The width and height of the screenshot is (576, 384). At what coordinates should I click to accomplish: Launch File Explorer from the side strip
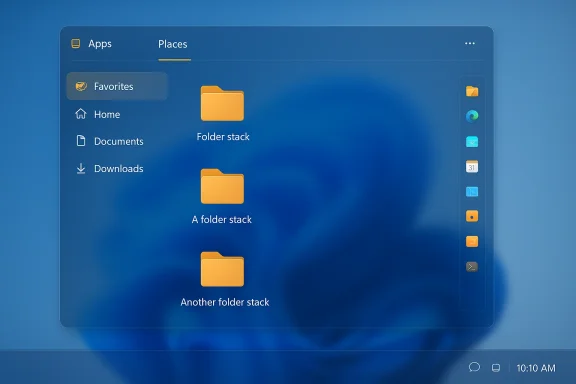pos(472,91)
